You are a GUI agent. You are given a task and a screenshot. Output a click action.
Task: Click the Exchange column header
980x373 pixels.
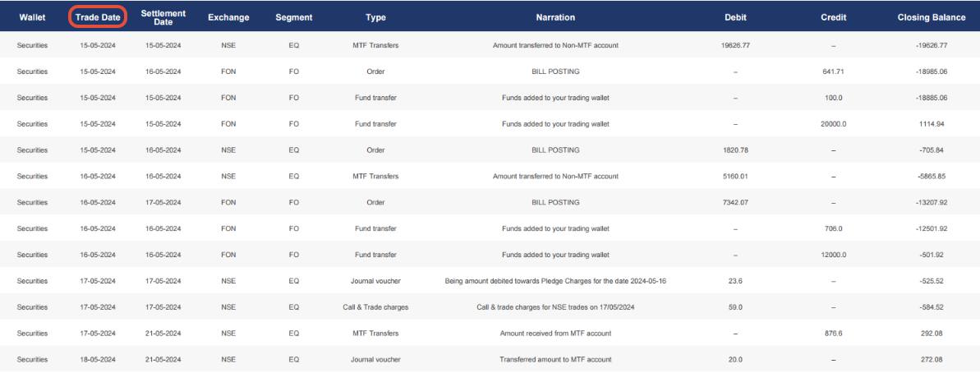click(x=228, y=17)
